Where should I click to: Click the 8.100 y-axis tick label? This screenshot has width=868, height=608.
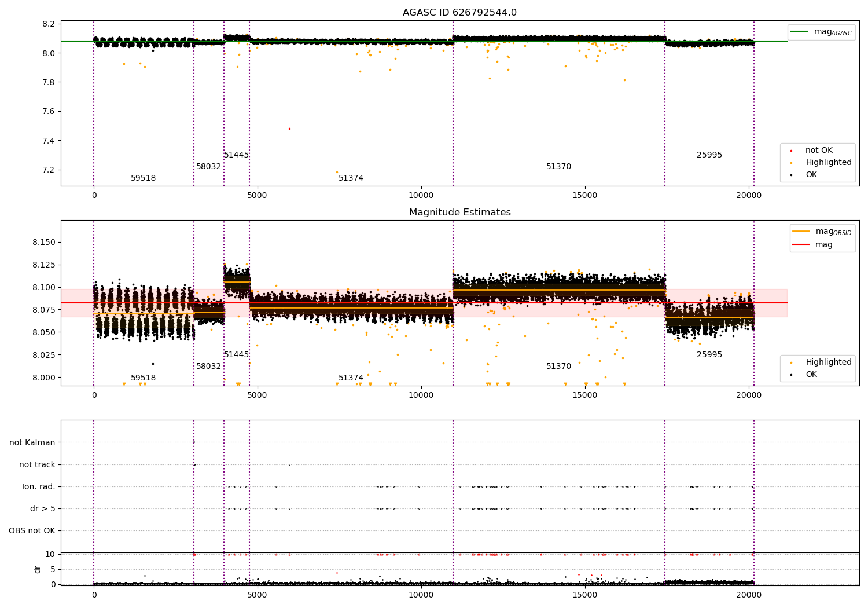(44, 288)
